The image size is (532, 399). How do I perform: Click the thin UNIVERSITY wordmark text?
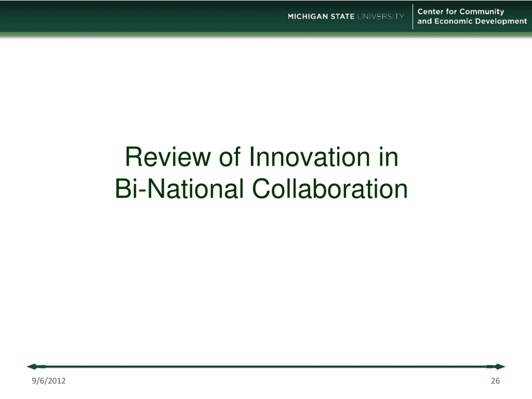381,16
